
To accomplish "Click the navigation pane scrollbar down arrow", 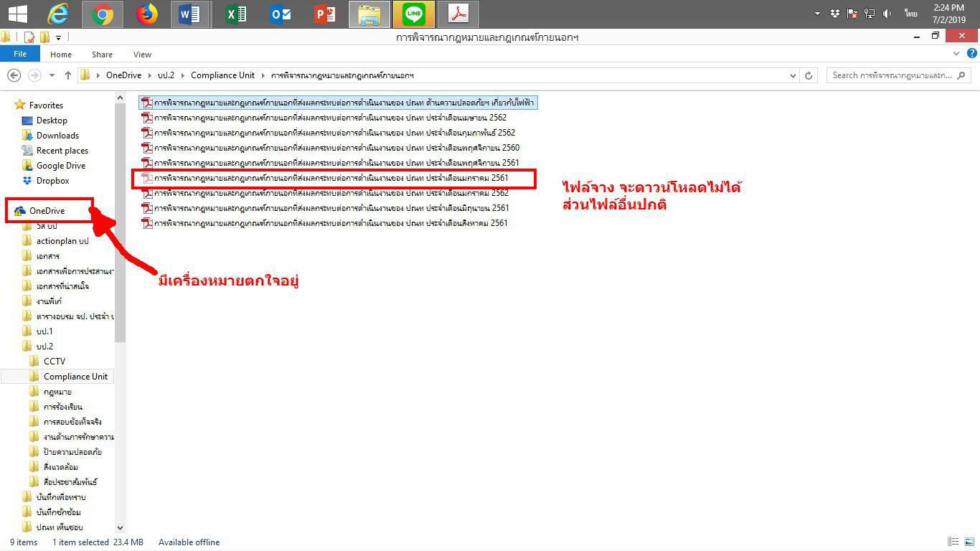I will pyautogui.click(x=120, y=528).
